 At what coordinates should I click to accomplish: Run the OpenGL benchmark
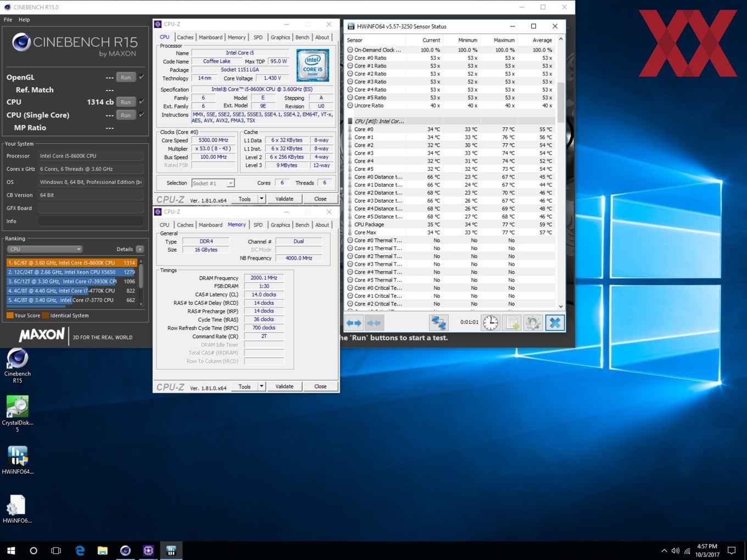click(126, 77)
